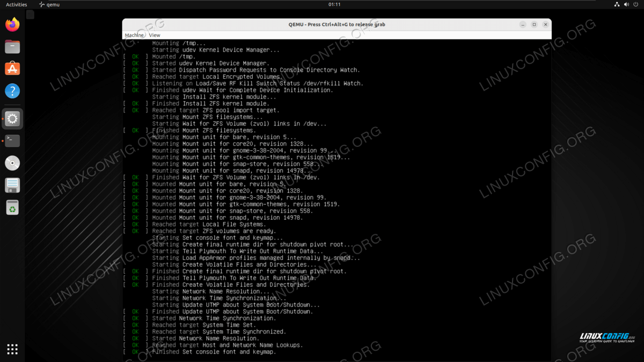The width and height of the screenshot is (644, 362).
Task: Click 'Mounting Mount unit for gtk-common-themes' line
Action: (x=251, y=157)
